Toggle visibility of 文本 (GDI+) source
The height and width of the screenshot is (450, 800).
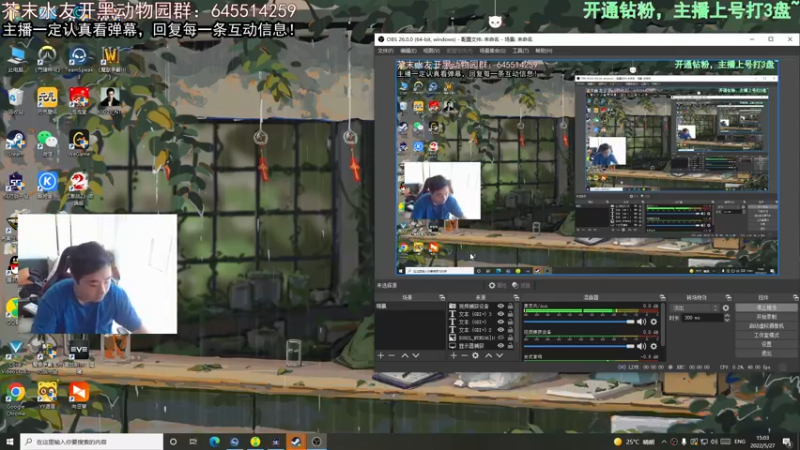[x=501, y=322]
